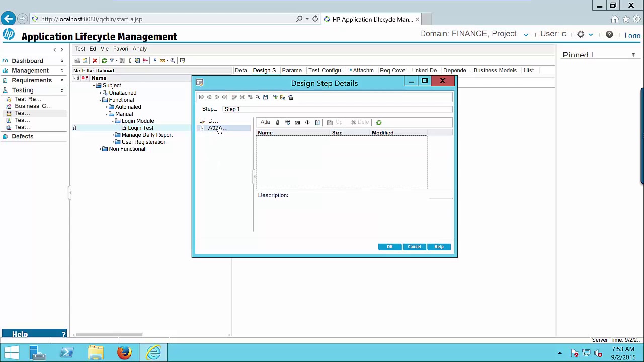The width and height of the screenshot is (644, 362).
Task: Click the Save floppy disk icon in dialog
Action: coord(265,97)
